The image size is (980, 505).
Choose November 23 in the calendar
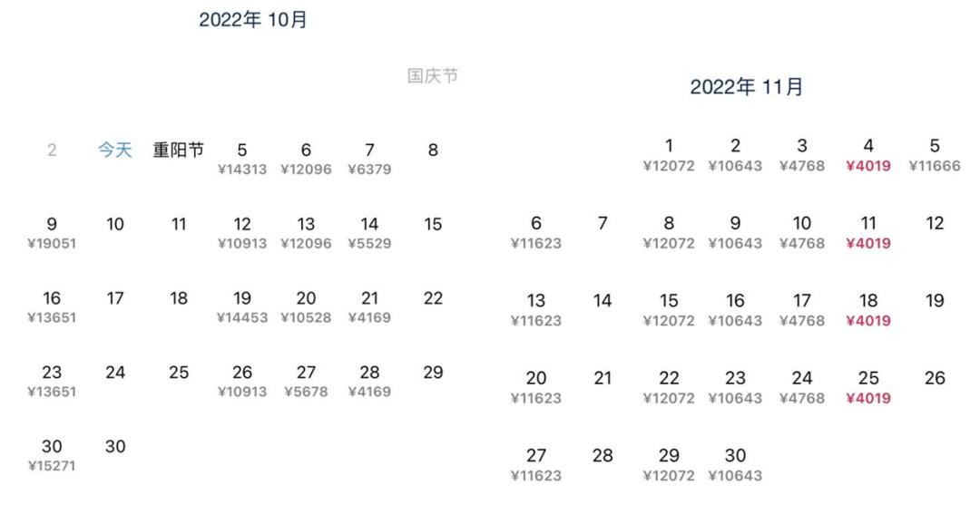[x=735, y=386]
